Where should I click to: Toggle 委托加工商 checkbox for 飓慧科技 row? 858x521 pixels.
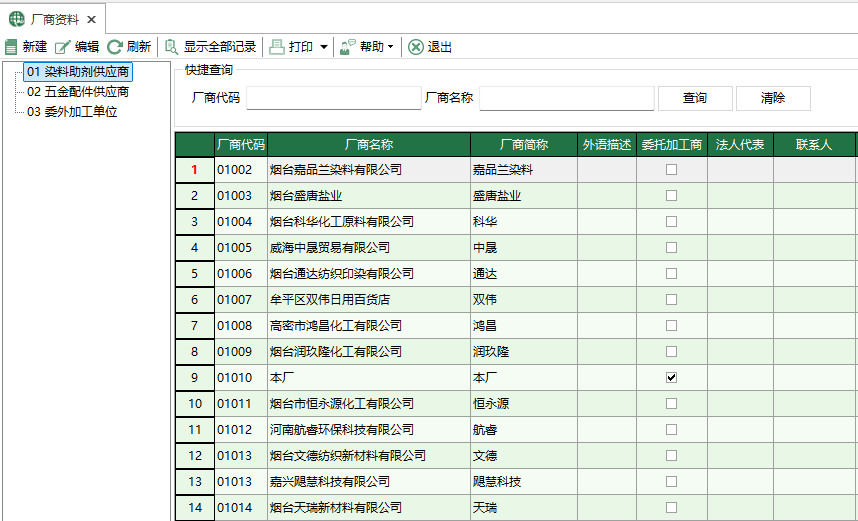[x=671, y=482]
